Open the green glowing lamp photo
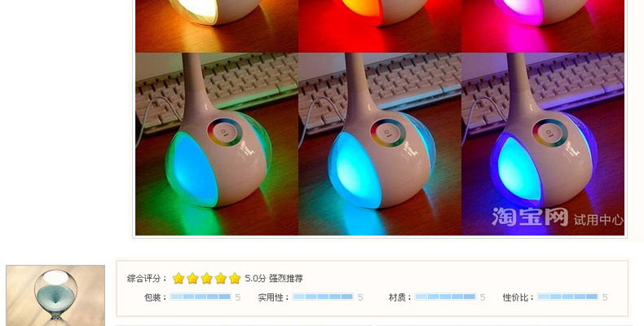The width and height of the screenshot is (644, 326). tap(217, 144)
